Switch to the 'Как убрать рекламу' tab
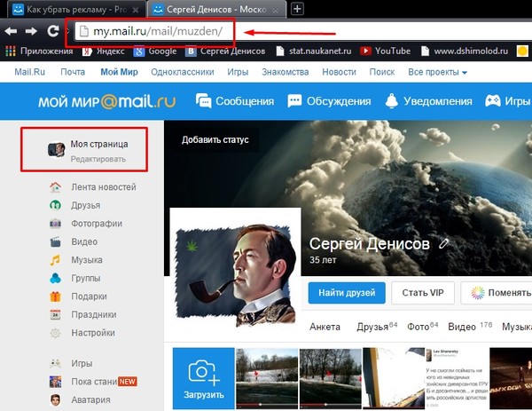This screenshot has width=532, height=411. [75, 10]
